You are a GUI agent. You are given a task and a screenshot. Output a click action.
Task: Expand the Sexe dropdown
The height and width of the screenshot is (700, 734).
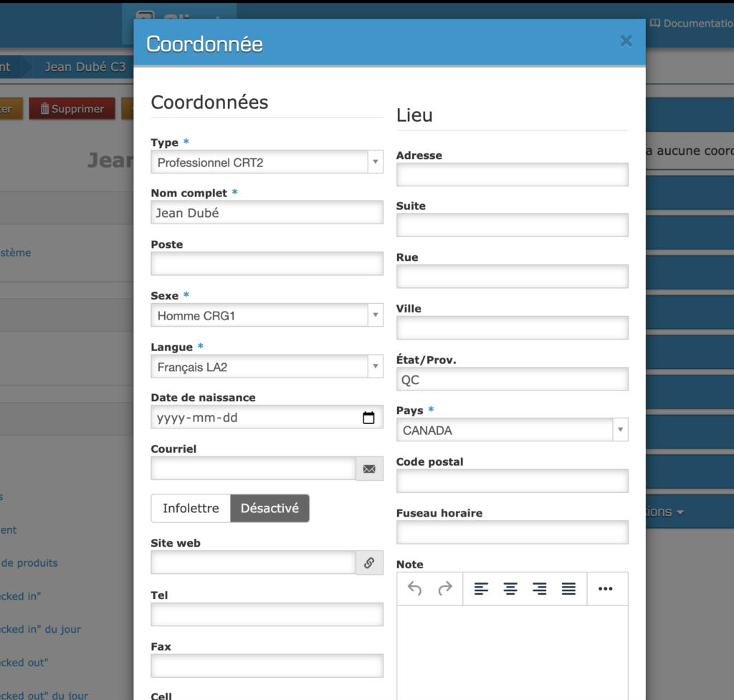pyautogui.click(x=267, y=316)
